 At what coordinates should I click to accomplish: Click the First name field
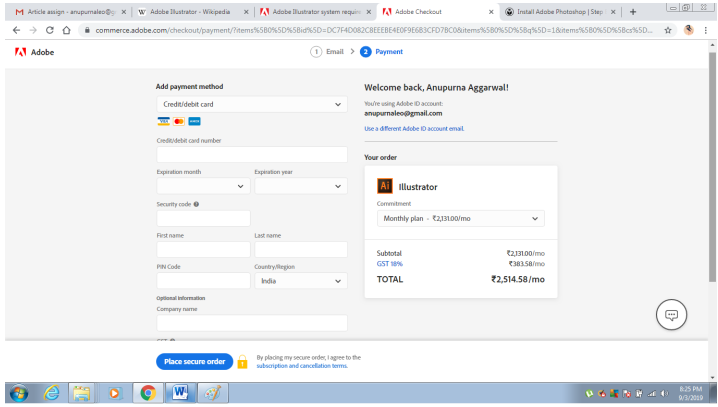(203, 250)
